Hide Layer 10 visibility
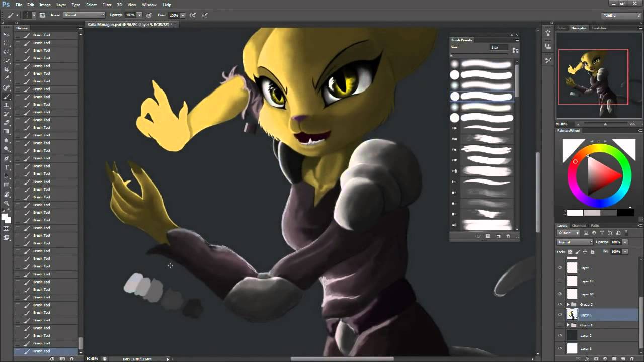This screenshot has width=644, height=362. [560, 294]
